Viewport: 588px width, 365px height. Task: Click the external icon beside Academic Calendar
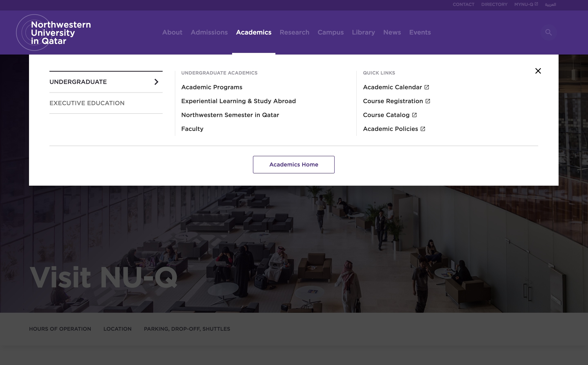coord(427,87)
